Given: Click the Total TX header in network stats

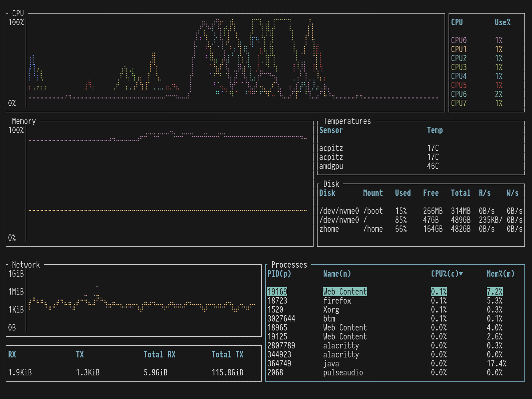Looking at the screenshot, I should (x=227, y=354).
